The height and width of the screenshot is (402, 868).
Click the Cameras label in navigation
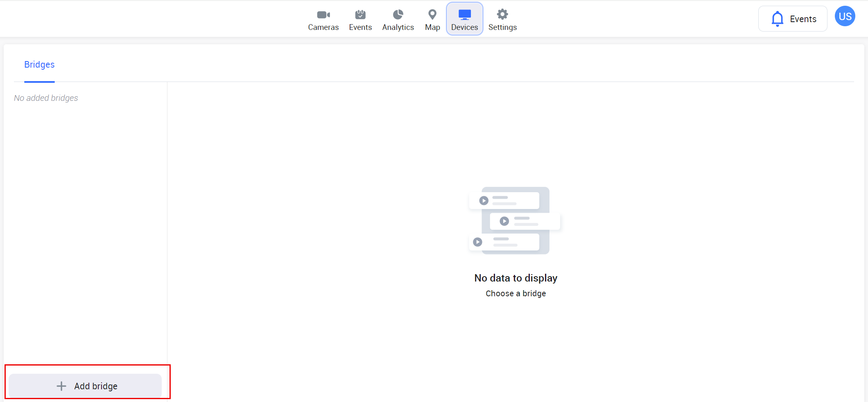(323, 27)
